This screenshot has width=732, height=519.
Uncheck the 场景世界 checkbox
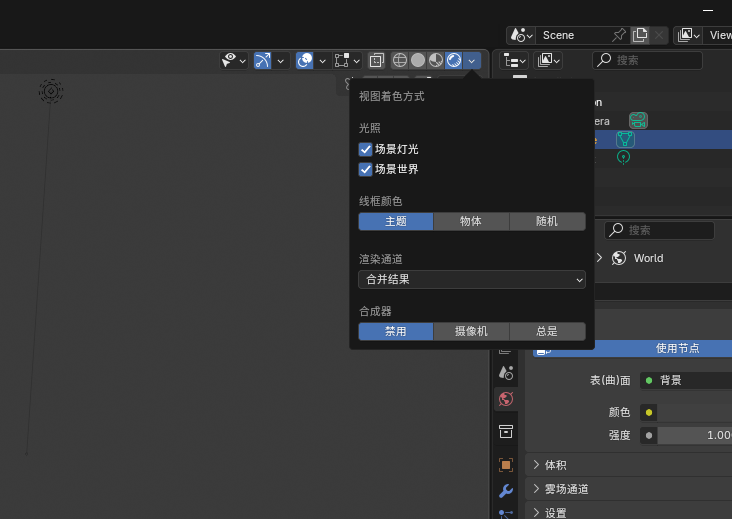tap(366, 169)
